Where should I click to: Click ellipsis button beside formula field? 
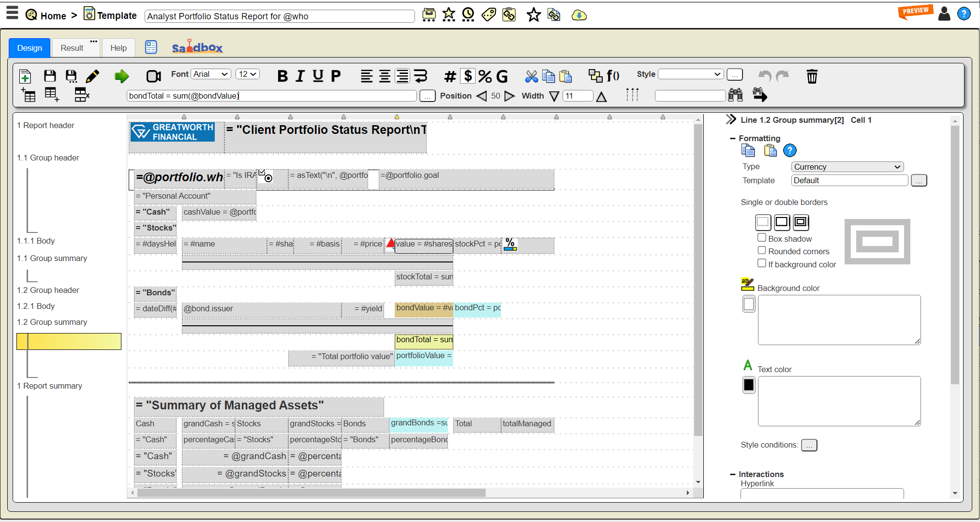tap(427, 96)
